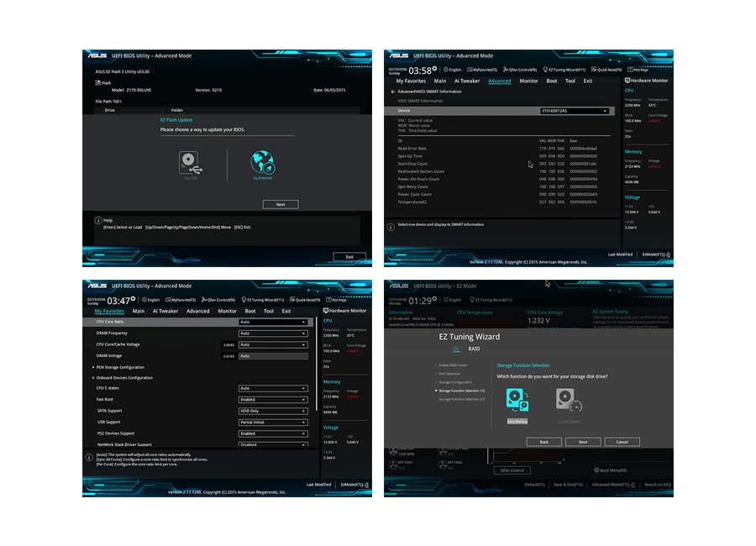Click the Reallocated Sectors Count SMART row

point(498,171)
